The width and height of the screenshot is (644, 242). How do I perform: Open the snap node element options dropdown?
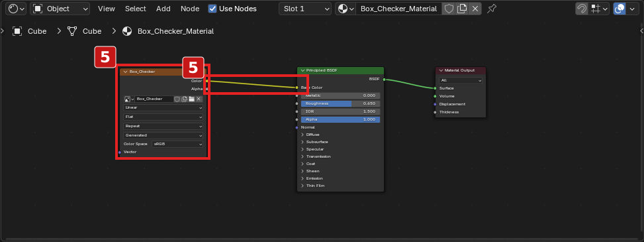pyautogui.click(x=598, y=9)
